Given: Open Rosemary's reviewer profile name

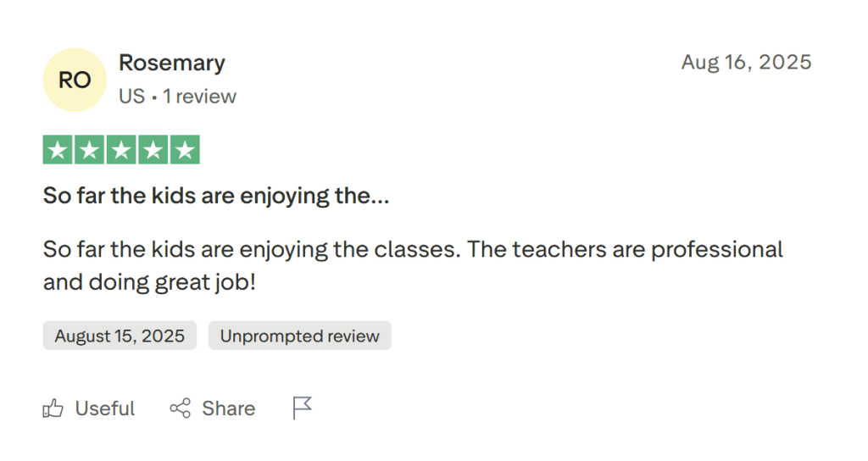Looking at the screenshot, I should tap(172, 63).
